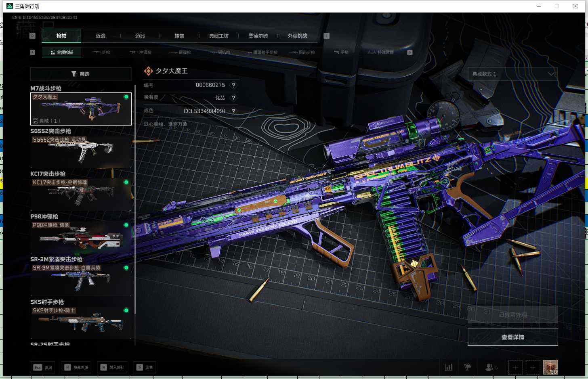Image resolution: width=588 pixels, height=379 pixels.
Task: Filter weapons by 冲锋枪 category
Action: coord(141,52)
